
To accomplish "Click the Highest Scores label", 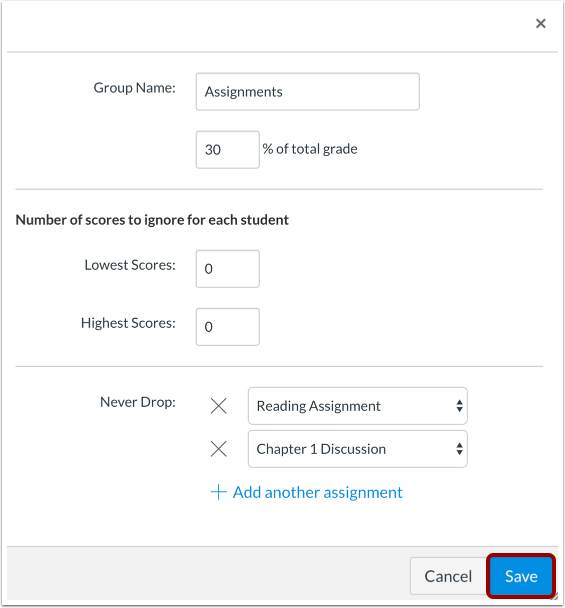I will [128, 323].
